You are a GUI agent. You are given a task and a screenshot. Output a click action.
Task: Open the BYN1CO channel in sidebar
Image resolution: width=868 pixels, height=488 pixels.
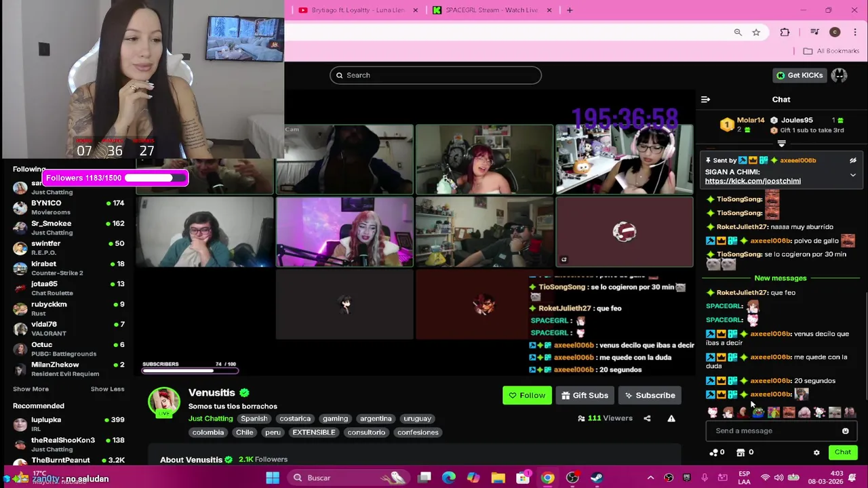pyautogui.click(x=68, y=207)
